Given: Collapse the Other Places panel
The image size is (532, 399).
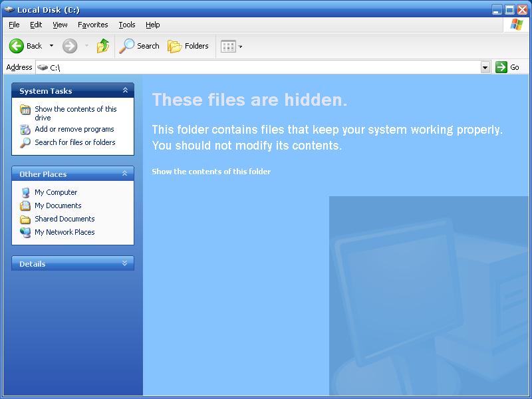Looking at the screenshot, I should [125, 174].
